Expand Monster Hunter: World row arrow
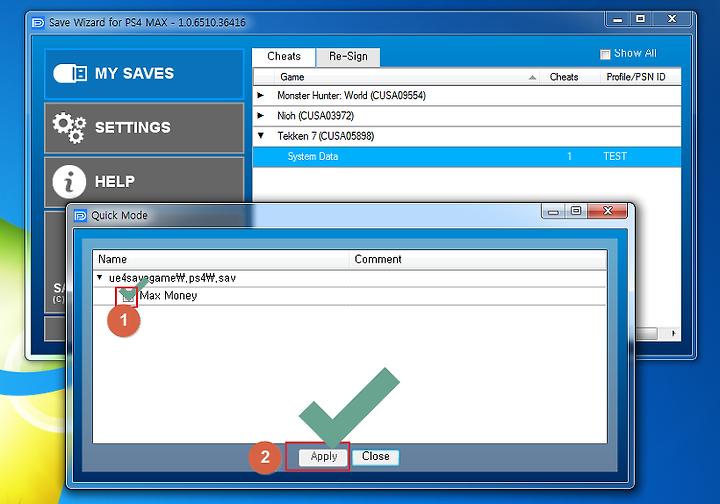 [x=260, y=95]
